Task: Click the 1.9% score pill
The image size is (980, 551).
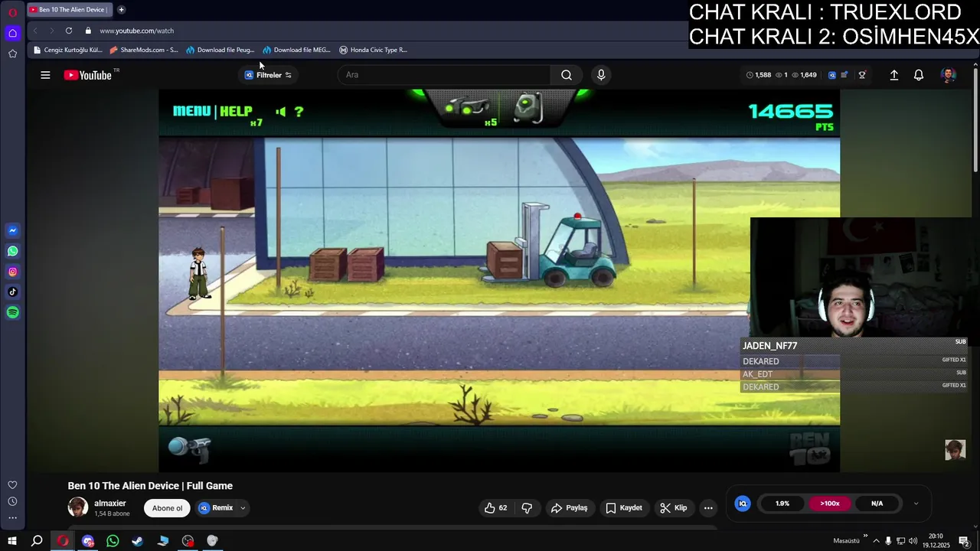Action: point(782,504)
